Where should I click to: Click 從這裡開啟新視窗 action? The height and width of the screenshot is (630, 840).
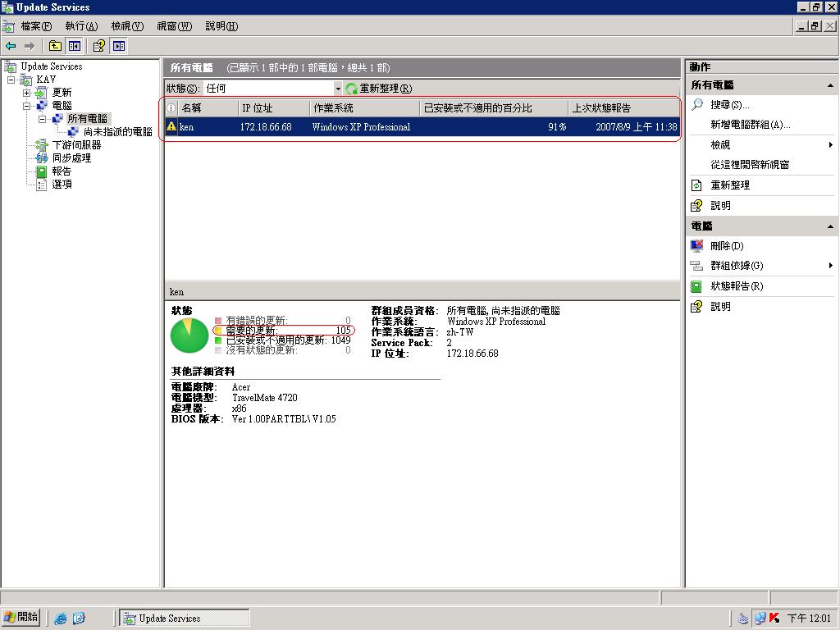click(x=750, y=165)
